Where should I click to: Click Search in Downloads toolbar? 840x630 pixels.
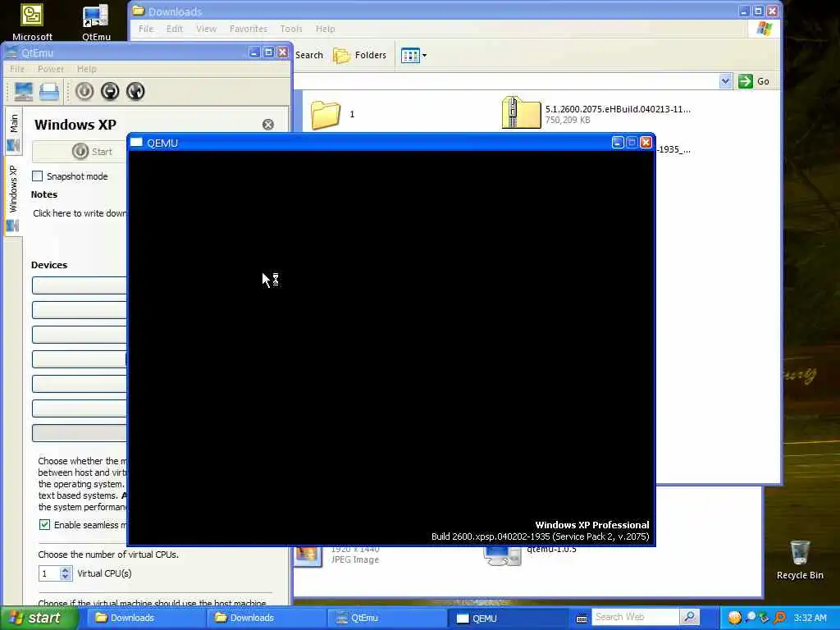309,55
